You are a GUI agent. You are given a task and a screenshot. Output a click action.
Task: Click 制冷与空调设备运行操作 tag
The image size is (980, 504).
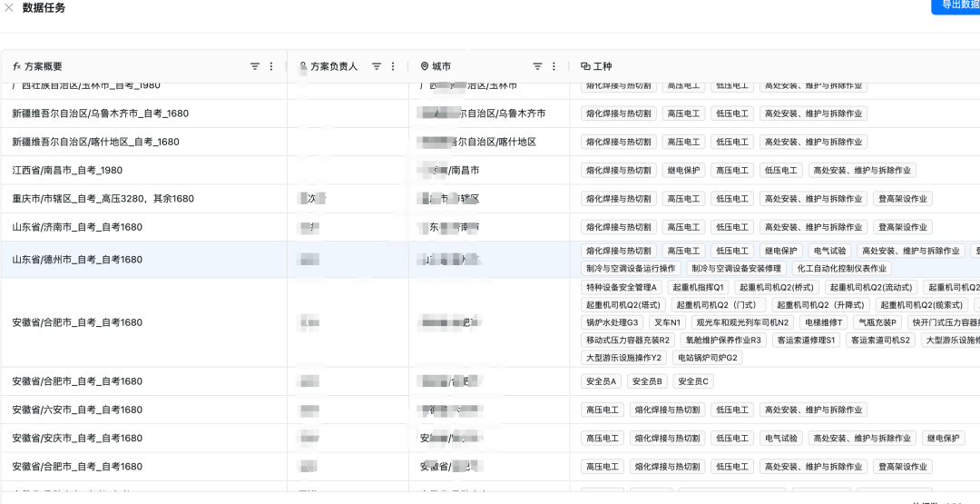631,269
